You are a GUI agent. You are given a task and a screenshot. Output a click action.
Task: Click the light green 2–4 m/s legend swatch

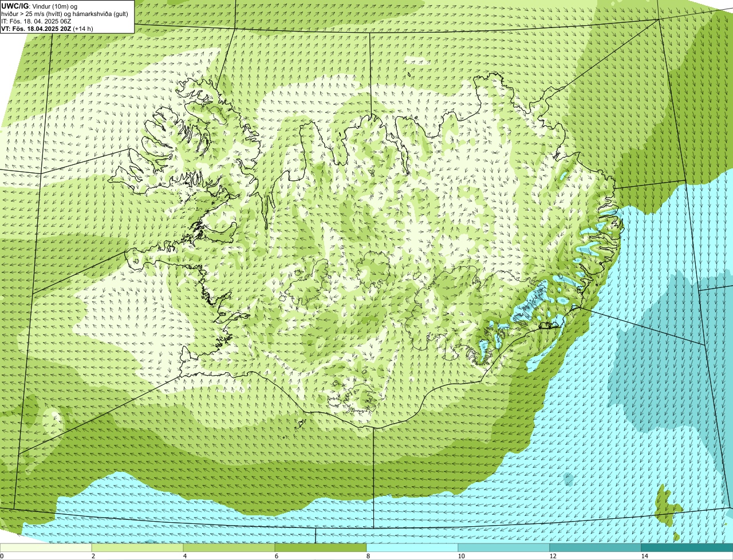click(137, 547)
